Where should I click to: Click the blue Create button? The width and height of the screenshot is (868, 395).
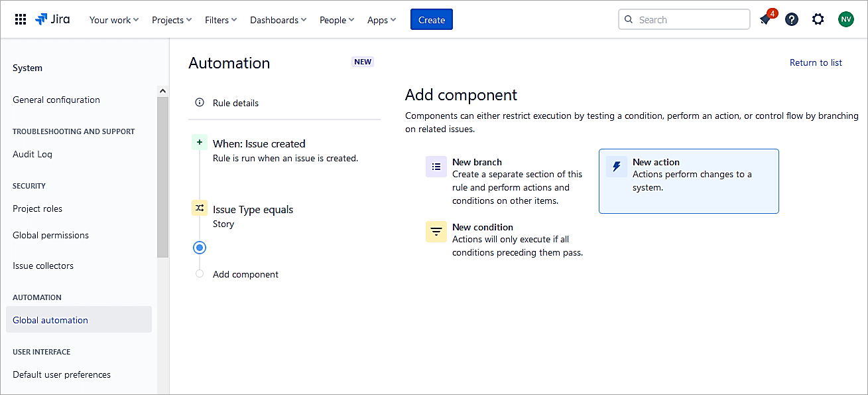(x=432, y=20)
